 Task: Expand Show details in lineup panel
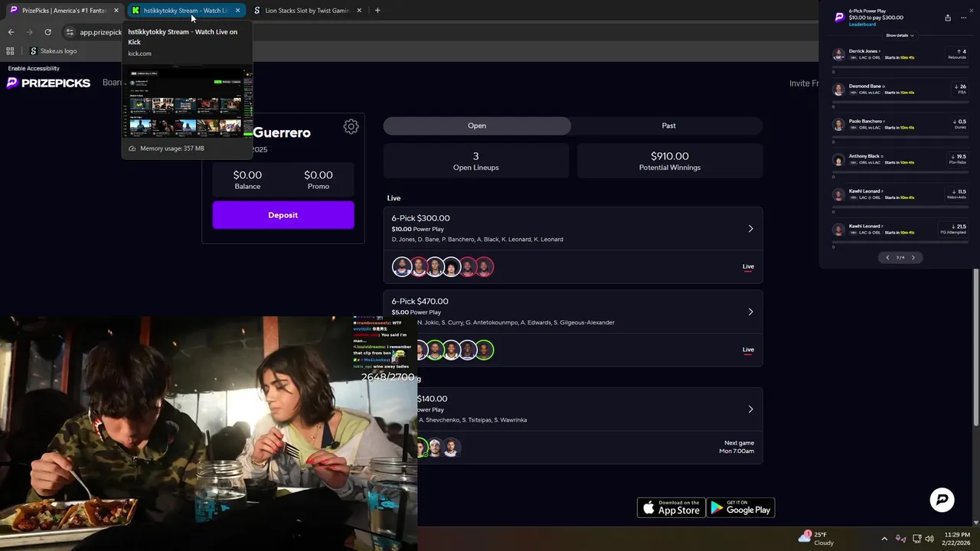point(900,35)
